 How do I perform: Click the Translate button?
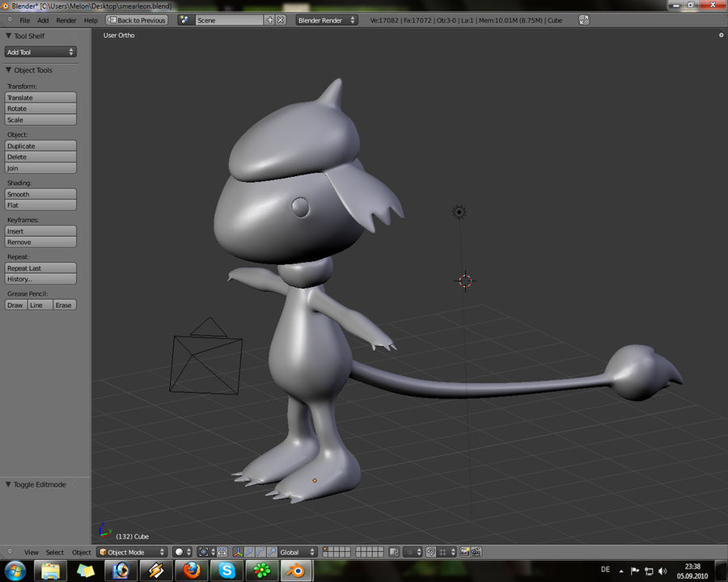(40, 98)
